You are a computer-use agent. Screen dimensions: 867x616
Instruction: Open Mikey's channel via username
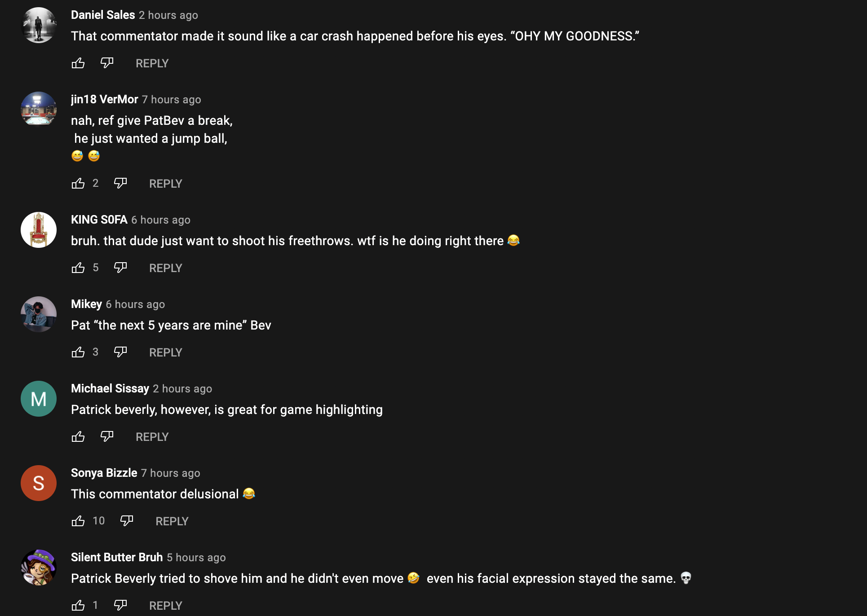pos(86,304)
